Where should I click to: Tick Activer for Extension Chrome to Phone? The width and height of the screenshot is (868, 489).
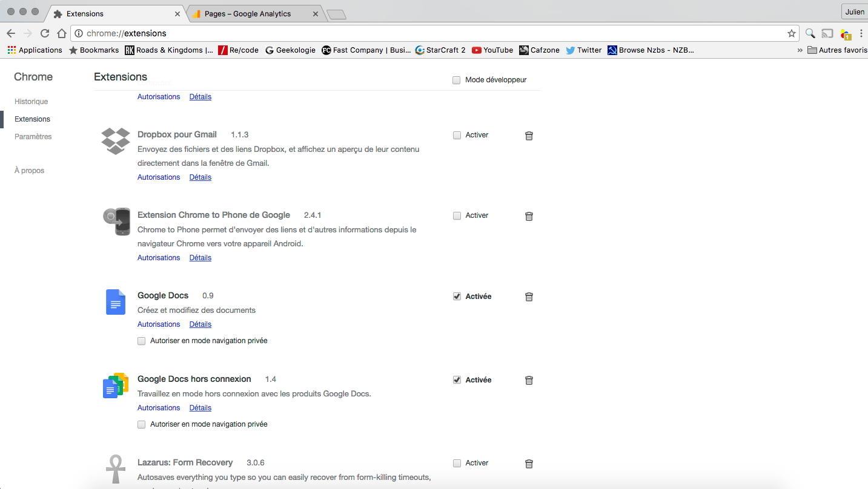(457, 215)
